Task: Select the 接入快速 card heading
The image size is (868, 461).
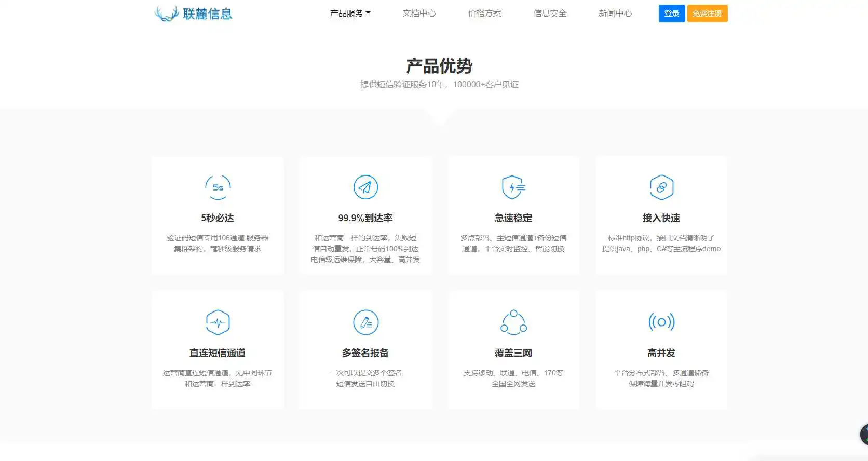Action: (x=661, y=218)
